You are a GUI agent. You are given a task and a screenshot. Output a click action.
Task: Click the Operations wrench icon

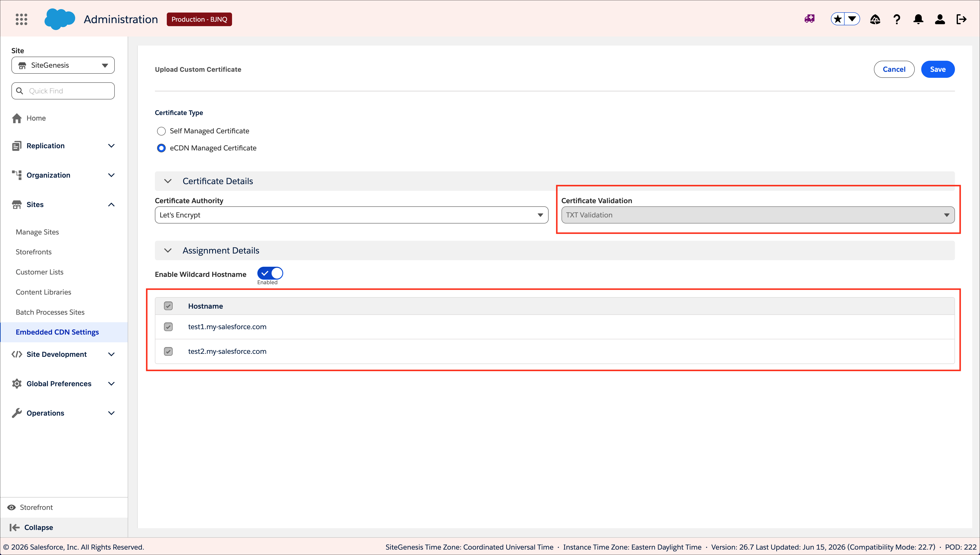pyautogui.click(x=17, y=413)
